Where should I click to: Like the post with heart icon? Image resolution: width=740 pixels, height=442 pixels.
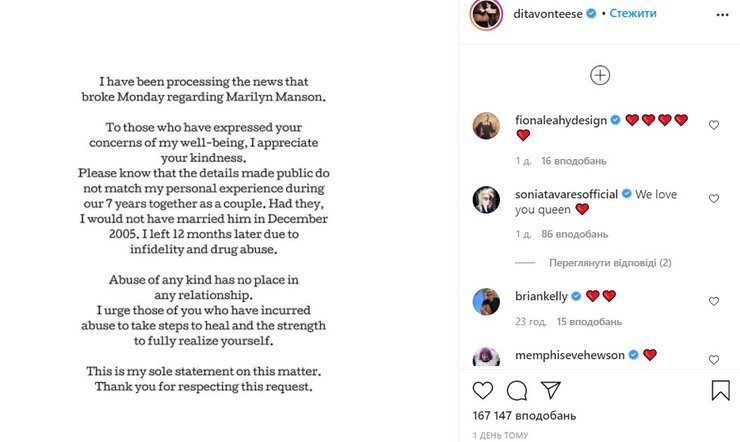483,390
